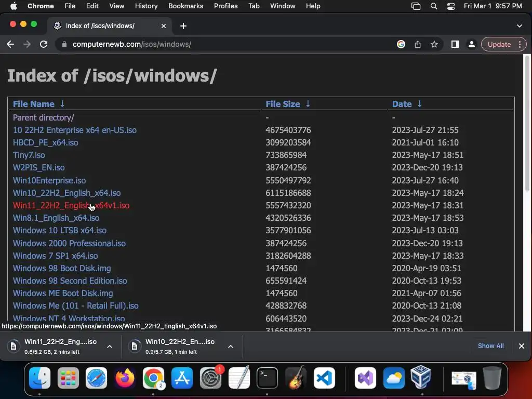Open the View menu
This screenshot has height=399, width=532.
click(116, 6)
